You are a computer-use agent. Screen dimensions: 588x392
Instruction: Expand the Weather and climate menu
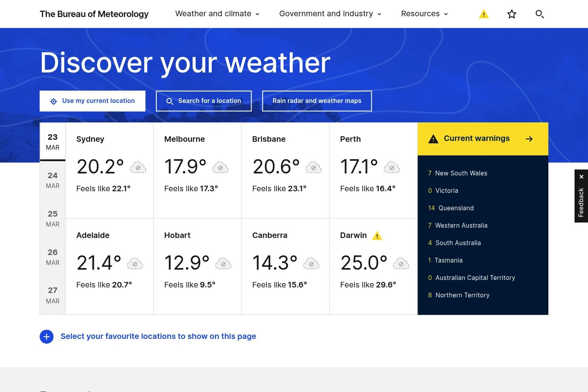(217, 14)
